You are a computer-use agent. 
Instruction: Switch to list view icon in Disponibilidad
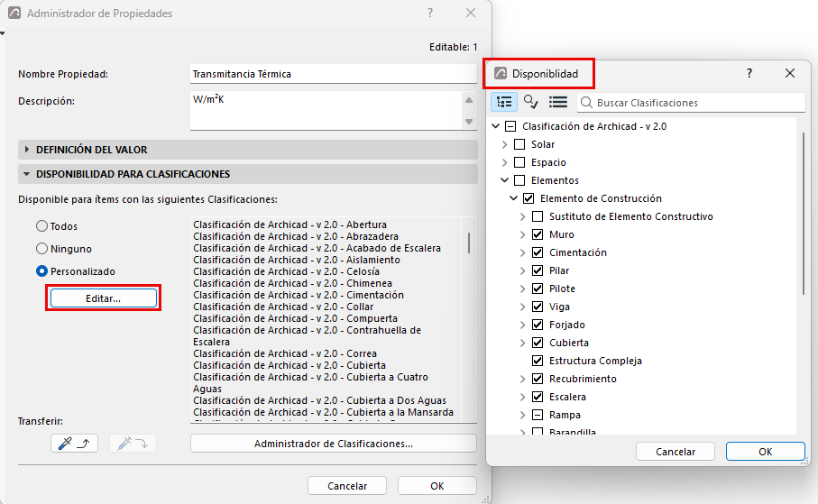click(x=557, y=102)
